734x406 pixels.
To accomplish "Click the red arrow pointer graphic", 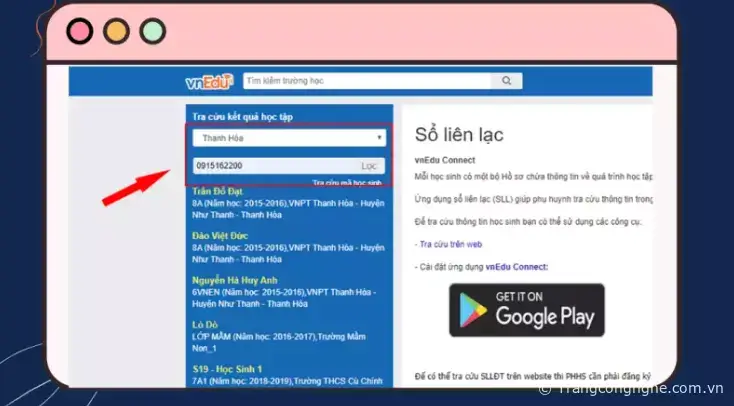I will coord(137,186).
